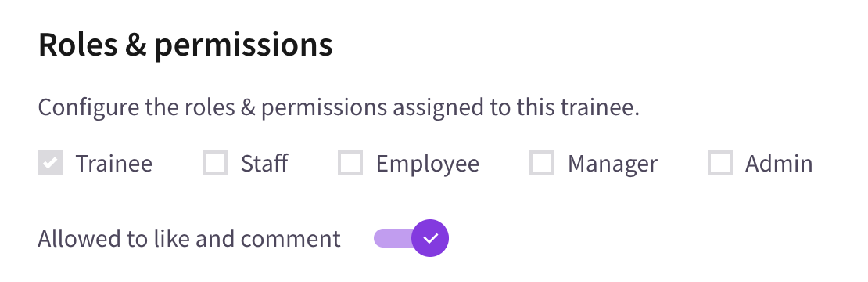
Task: Tick the Manager role checkbox
Action: click(542, 163)
